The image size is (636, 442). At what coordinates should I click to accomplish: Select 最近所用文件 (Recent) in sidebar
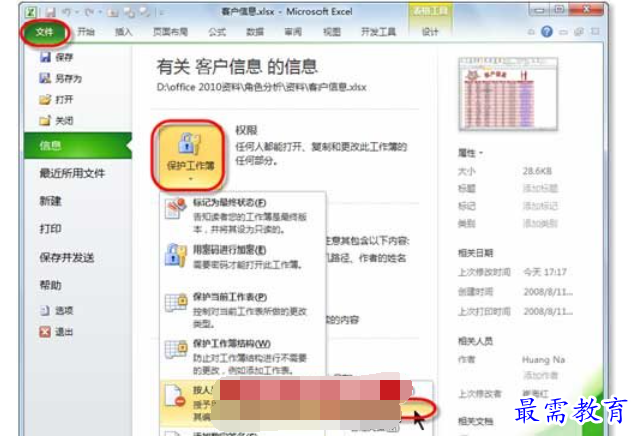coord(72,174)
